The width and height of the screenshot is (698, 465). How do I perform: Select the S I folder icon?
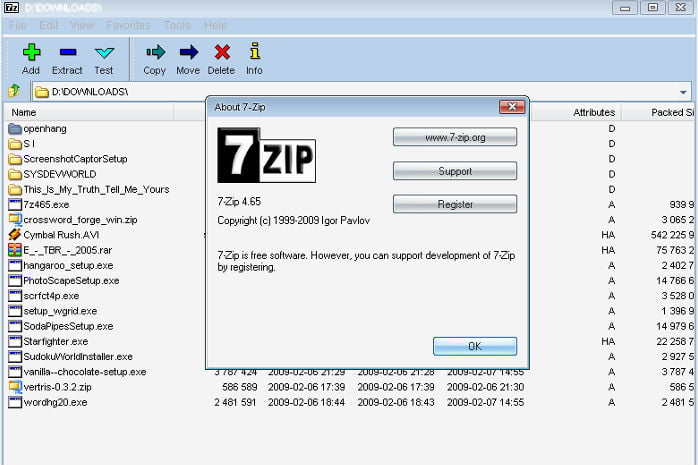15,144
